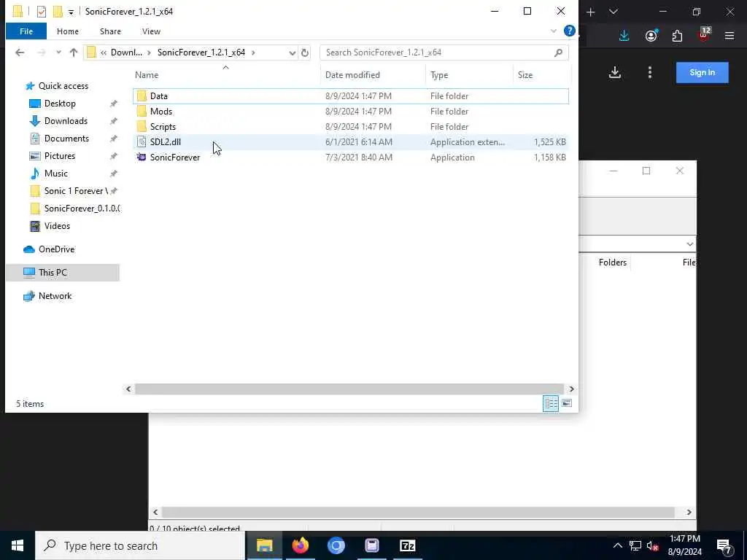Viewport: 747px width, 560px height.
Task: Select This PC in navigation pane
Action: pos(63,273)
